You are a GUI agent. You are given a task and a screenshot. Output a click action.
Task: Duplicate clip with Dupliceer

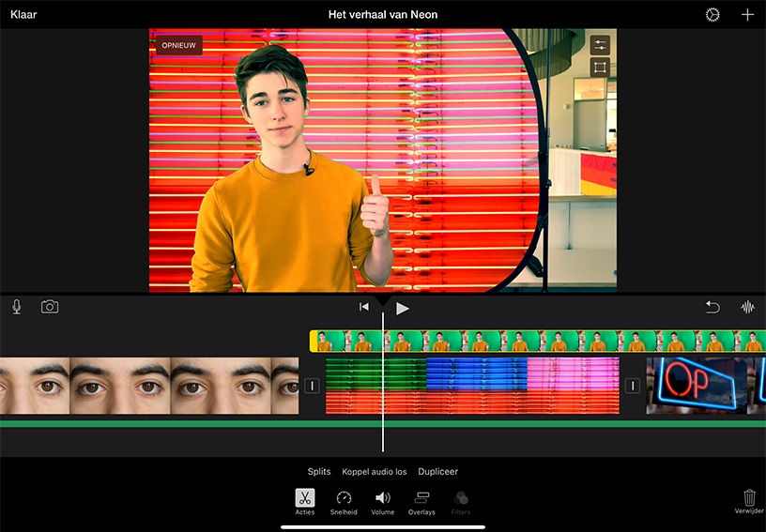pos(437,471)
